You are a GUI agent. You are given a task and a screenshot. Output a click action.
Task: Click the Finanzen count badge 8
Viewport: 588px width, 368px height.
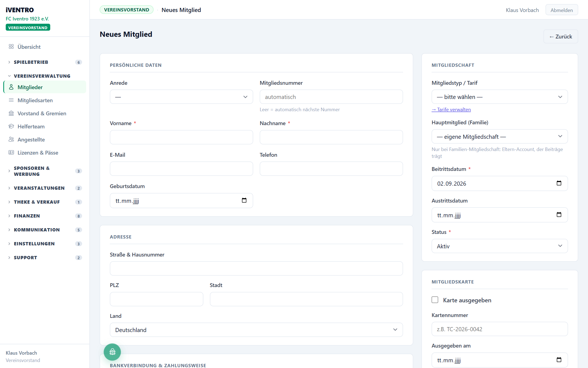78,216
